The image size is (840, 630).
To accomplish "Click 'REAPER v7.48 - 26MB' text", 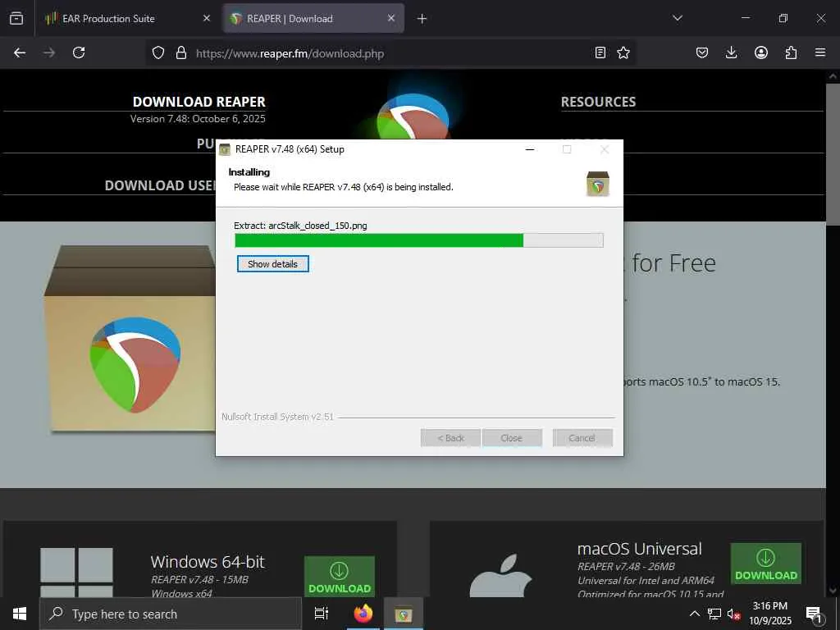I will 626,566.
